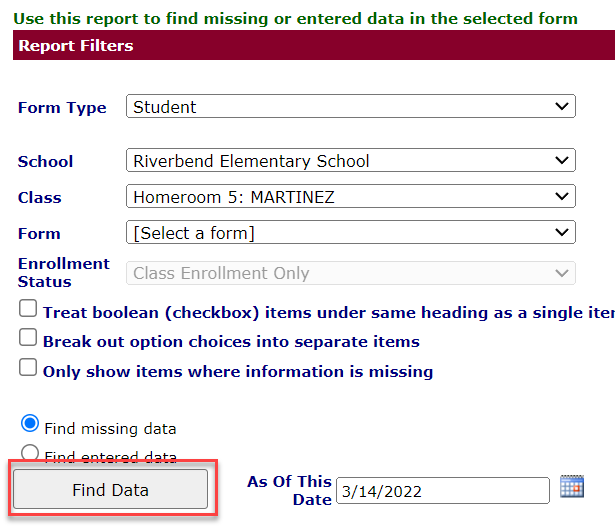
Task: Click the School field label
Action: point(45,162)
